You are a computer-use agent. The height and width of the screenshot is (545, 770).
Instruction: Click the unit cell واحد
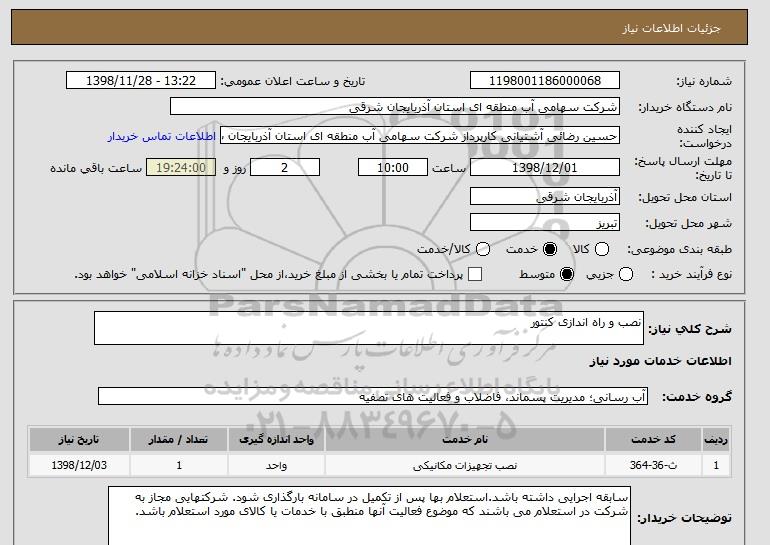coord(276,465)
